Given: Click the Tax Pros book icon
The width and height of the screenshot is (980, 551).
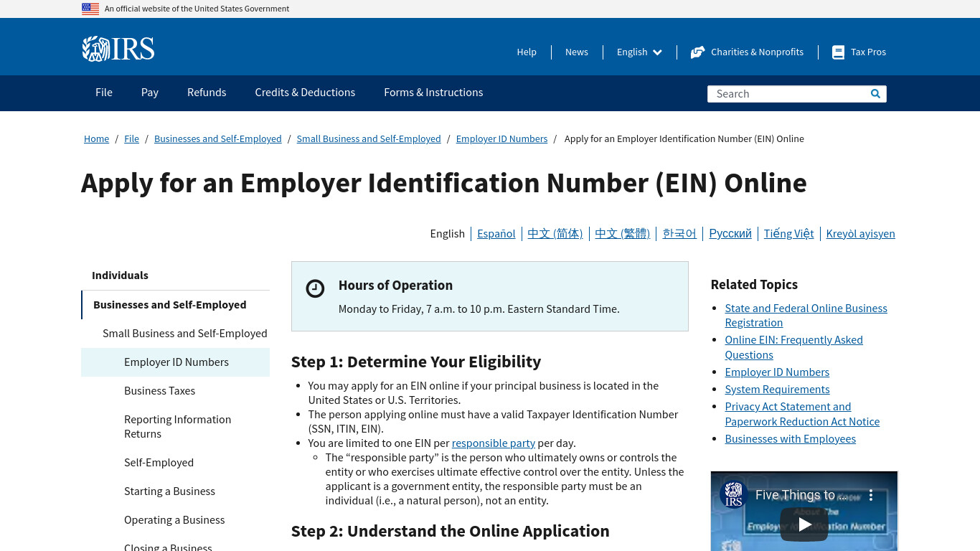Looking at the screenshot, I should pos(838,52).
